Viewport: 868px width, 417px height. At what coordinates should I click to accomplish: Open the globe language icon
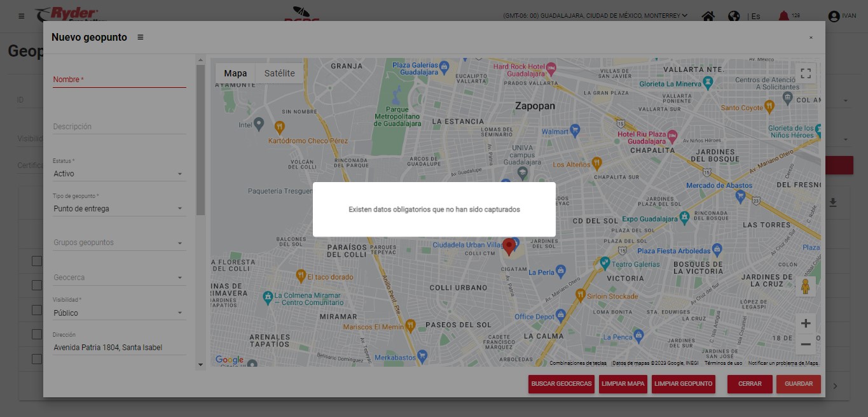(x=734, y=16)
